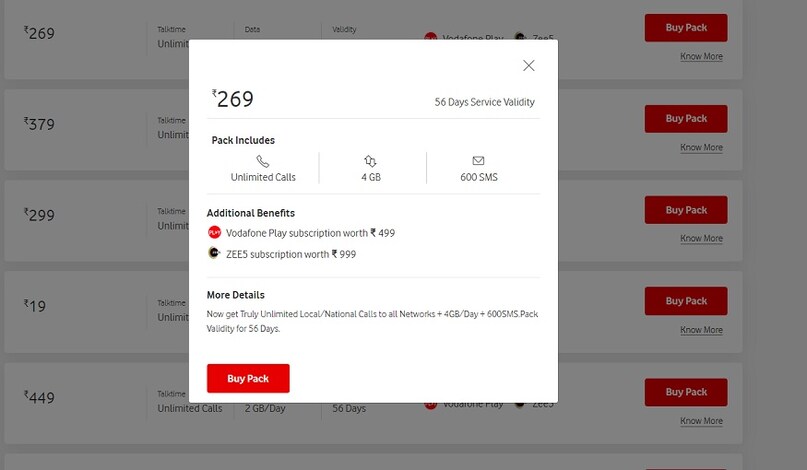Click the ZEE5 logo in Additional Benefits

pyautogui.click(x=214, y=253)
